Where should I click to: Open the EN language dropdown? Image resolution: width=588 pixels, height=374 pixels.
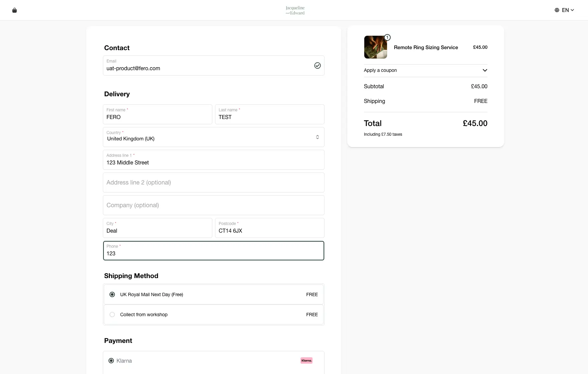568,10
